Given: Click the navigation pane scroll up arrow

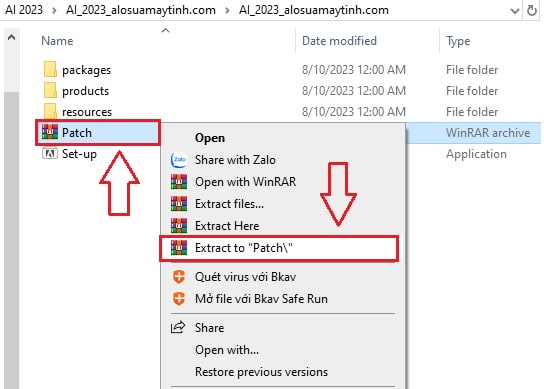Looking at the screenshot, I should (x=11, y=37).
